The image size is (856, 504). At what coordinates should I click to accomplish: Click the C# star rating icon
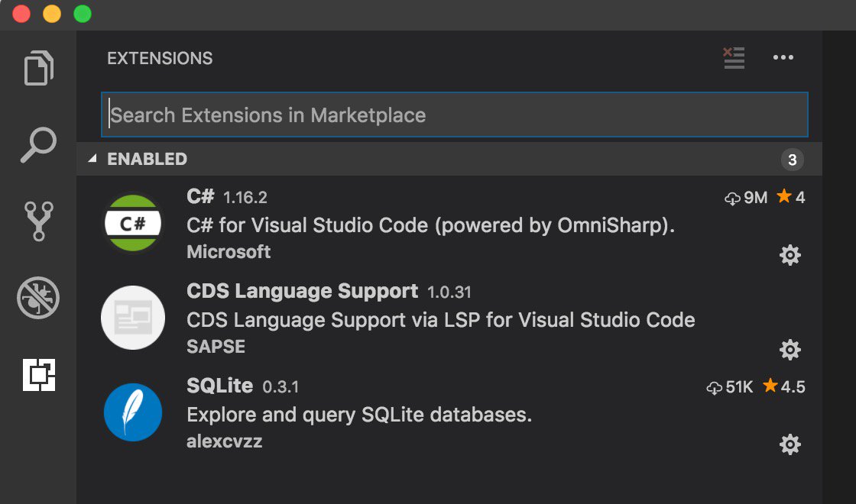(x=784, y=195)
